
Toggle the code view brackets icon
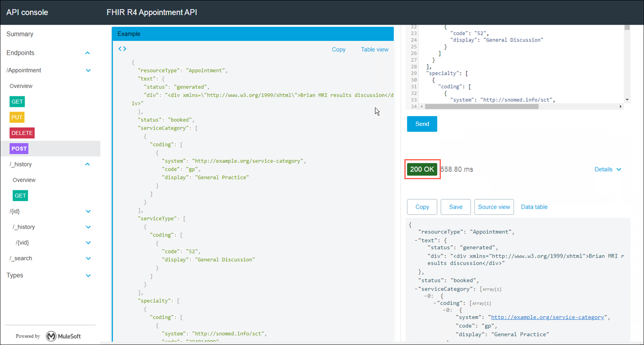(x=122, y=49)
